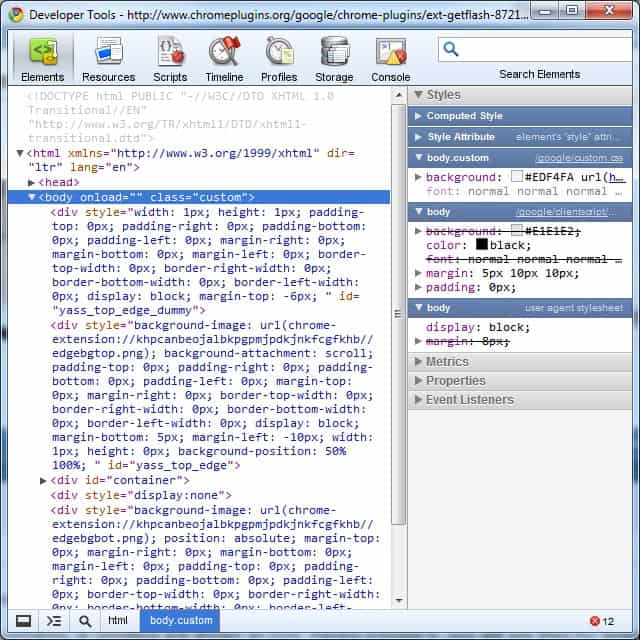Image resolution: width=640 pixels, height=640 pixels.
Task: Select the html breadcrumb item
Action: 118,621
